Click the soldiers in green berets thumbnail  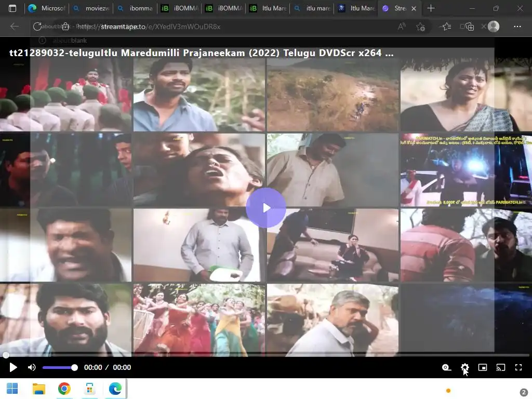tap(65, 95)
